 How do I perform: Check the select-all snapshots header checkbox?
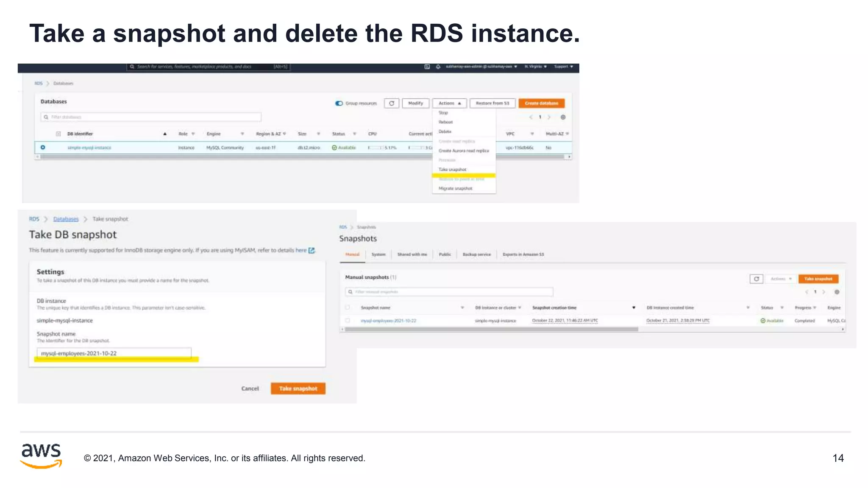(x=348, y=308)
